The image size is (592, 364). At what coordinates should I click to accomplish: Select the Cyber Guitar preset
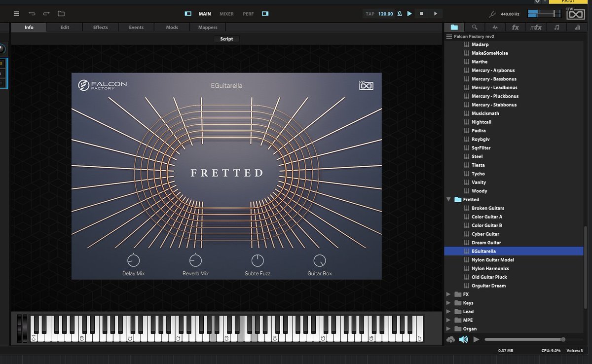[514, 234]
